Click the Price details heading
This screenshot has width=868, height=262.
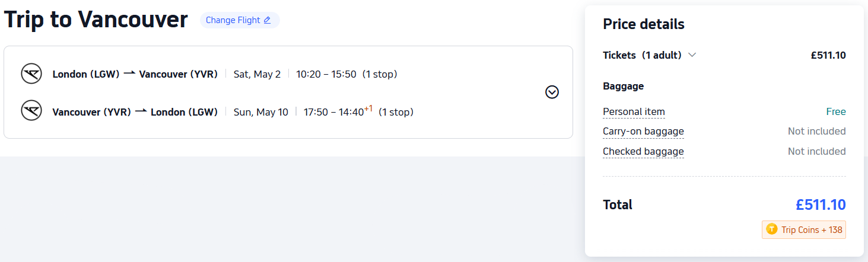(x=643, y=24)
